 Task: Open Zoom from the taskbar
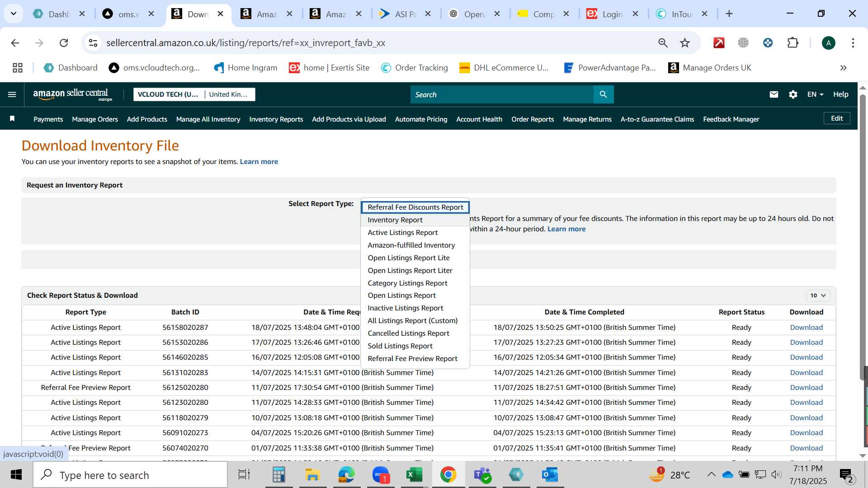(x=381, y=475)
